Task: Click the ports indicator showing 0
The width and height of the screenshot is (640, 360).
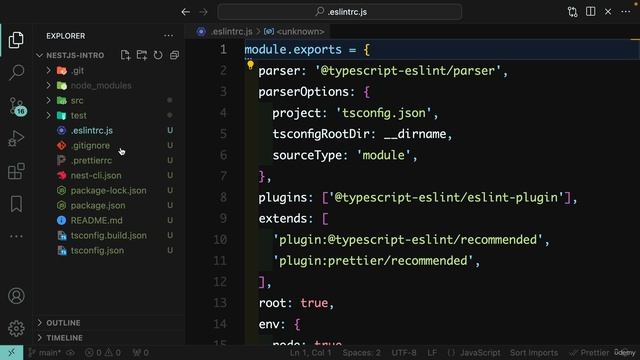Action: 140,353
